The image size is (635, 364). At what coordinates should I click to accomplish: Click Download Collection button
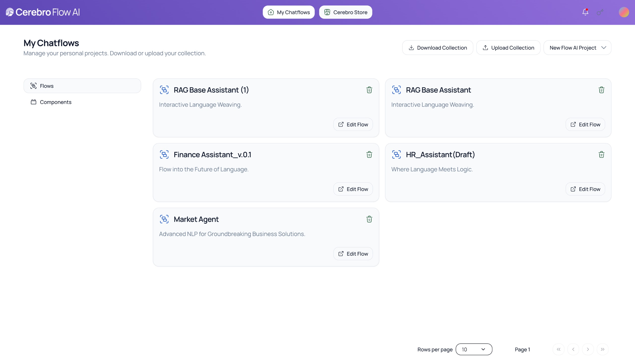[x=437, y=48]
